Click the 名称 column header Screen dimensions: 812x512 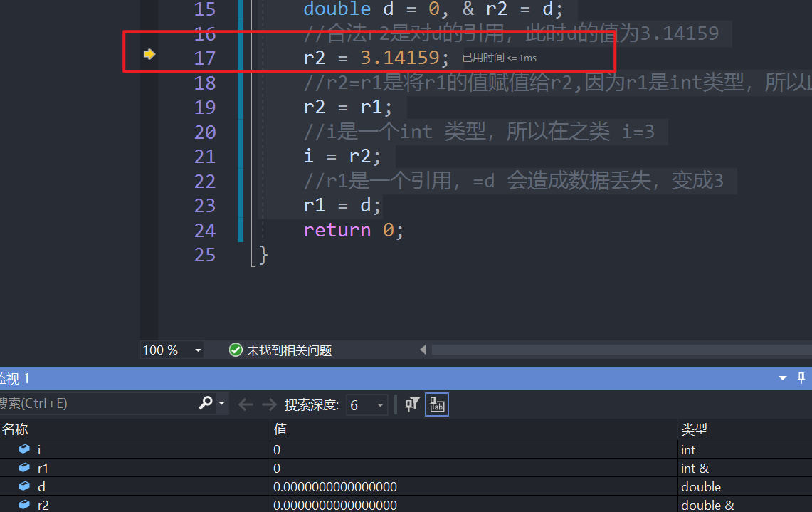16,429
